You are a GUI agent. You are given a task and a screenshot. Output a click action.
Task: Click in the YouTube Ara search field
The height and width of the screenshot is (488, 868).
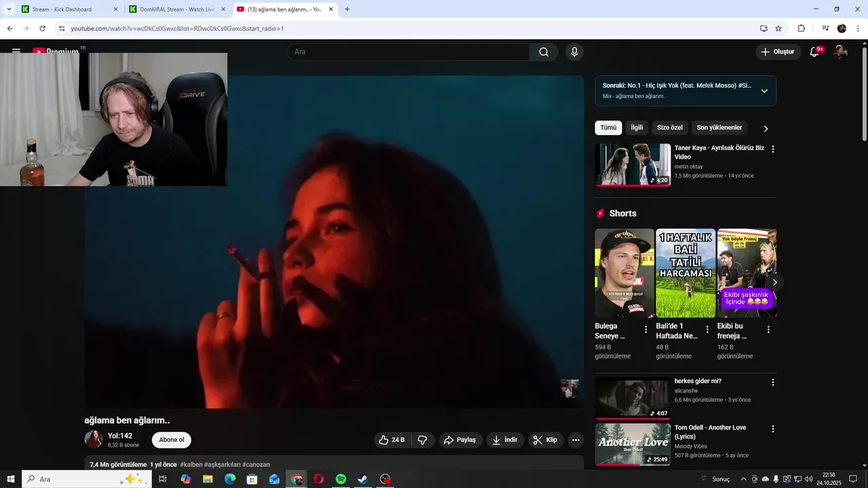pyautogui.click(x=409, y=52)
